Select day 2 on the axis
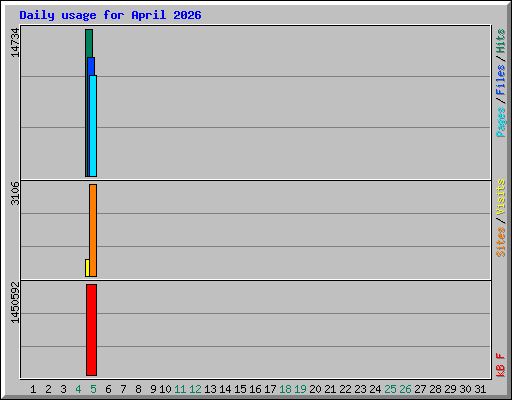Screen dimensions: 512x400 [x=48, y=389]
